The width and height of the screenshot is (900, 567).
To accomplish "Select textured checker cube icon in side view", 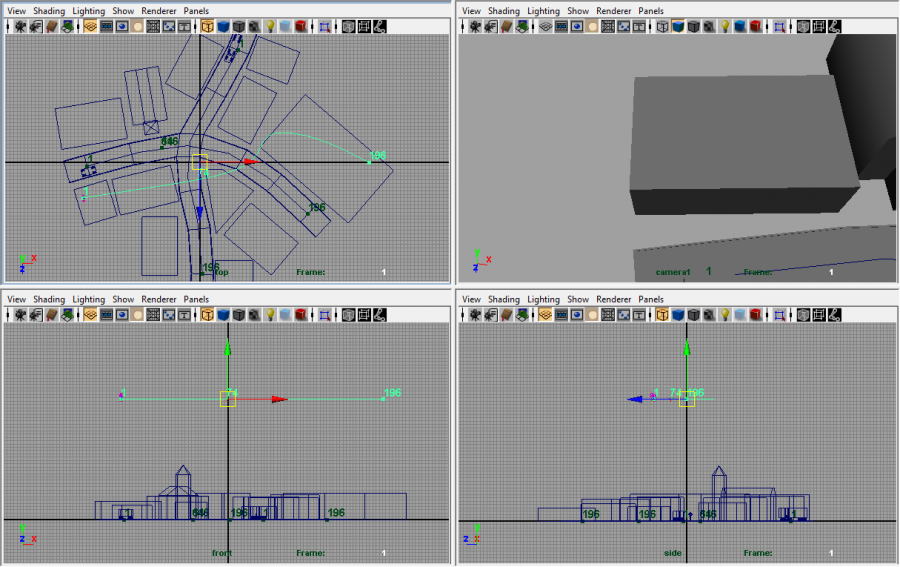I will tap(708, 314).
